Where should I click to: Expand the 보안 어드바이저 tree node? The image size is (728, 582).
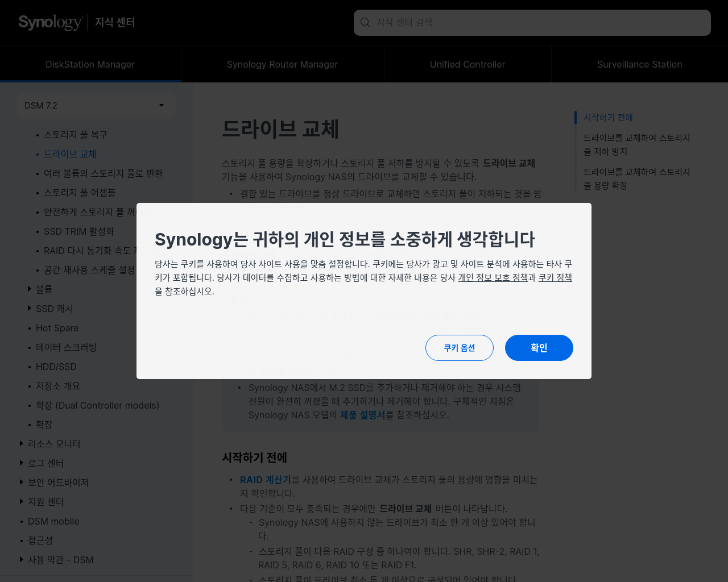point(22,483)
